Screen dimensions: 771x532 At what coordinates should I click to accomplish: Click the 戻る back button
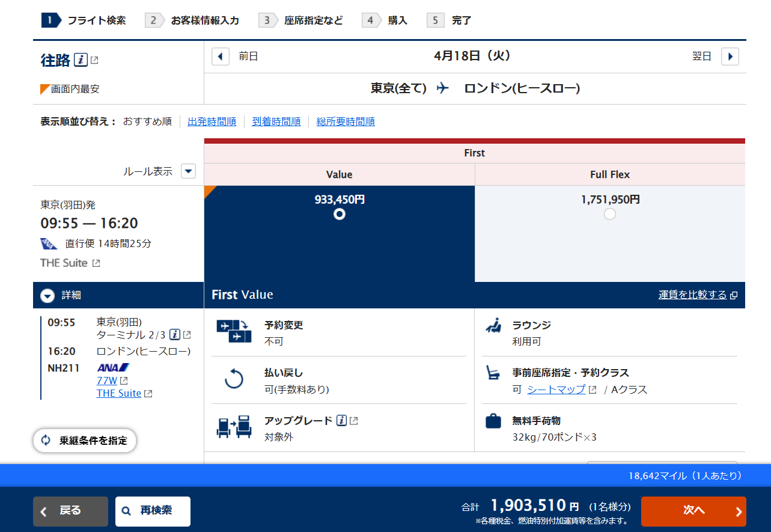click(x=70, y=511)
